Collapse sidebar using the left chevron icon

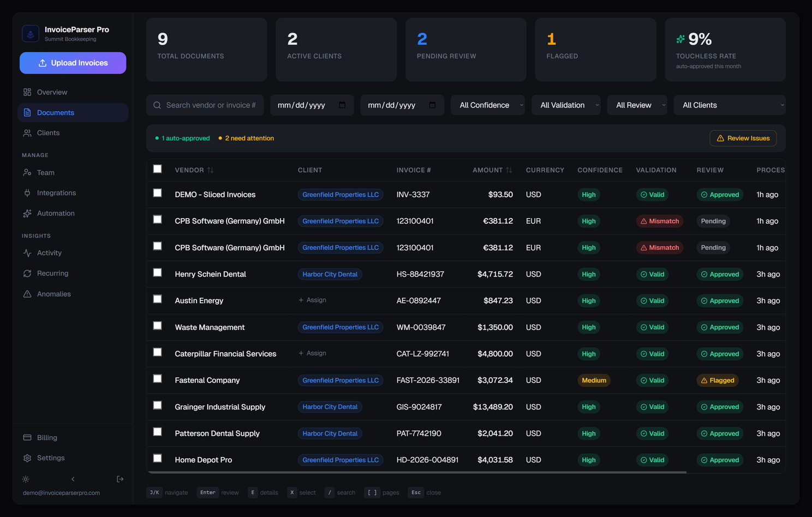pyautogui.click(x=73, y=479)
